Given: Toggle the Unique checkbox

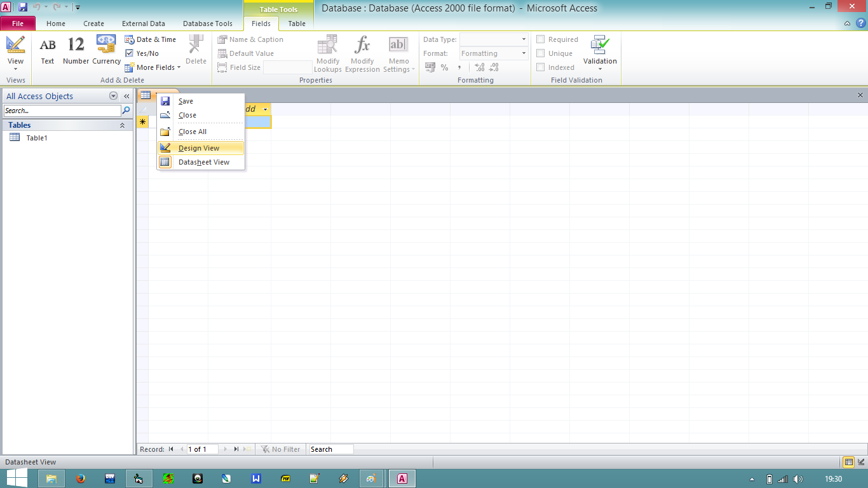Looking at the screenshot, I should pyautogui.click(x=541, y=53).
